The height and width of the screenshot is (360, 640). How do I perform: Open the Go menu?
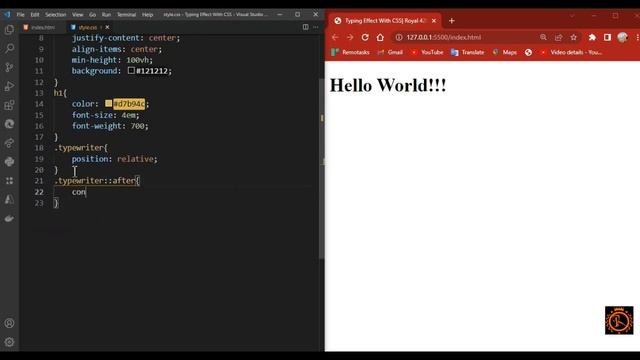[x=92, y=14]
